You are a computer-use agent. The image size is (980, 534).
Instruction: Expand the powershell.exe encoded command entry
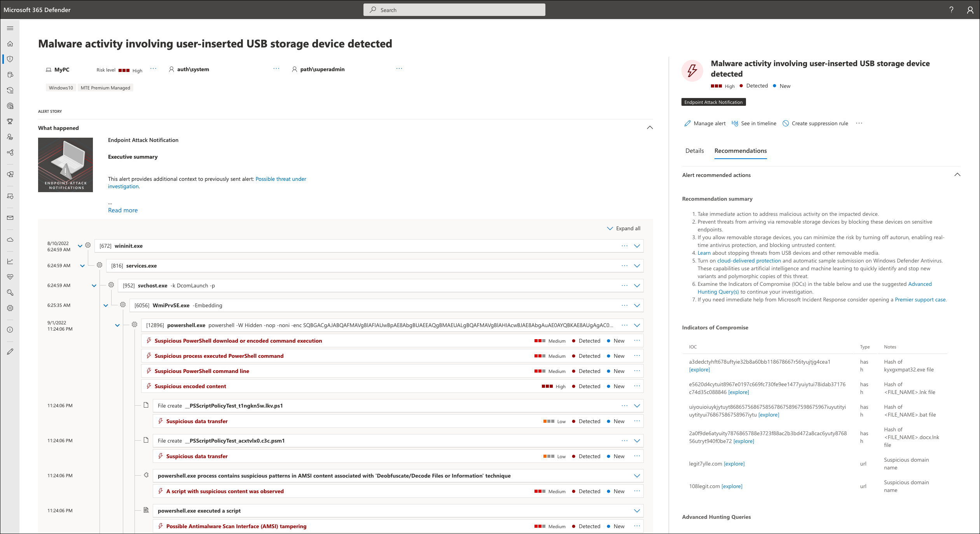(x=637, y=325)
